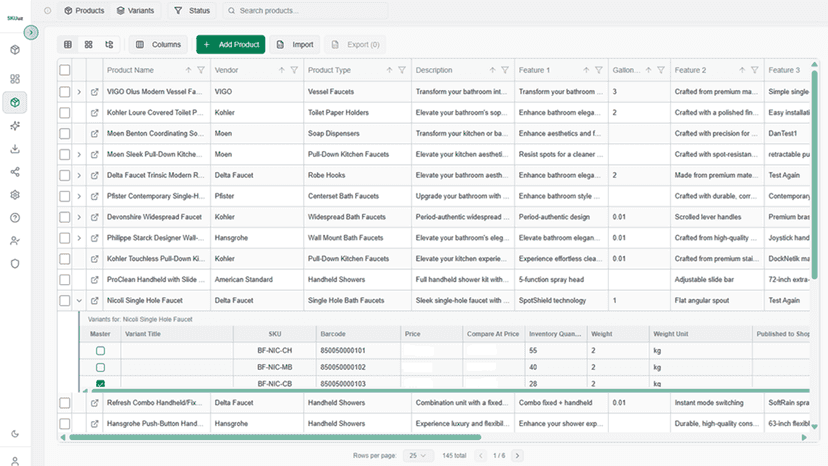Go to previous page of results
Screen dimensions: 828x466
pyautogui.click(x=481, y=455)
